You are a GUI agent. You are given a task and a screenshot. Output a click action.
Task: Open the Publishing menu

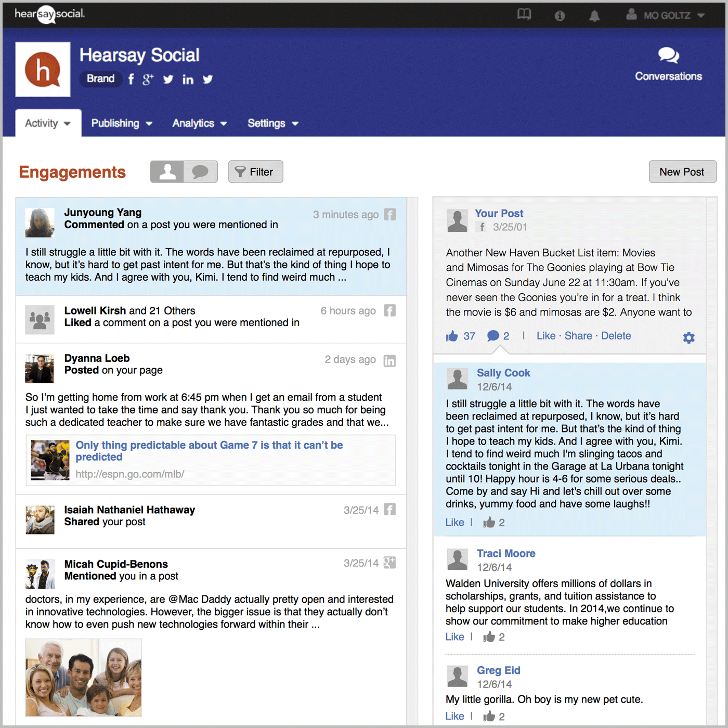pos(122,123)
